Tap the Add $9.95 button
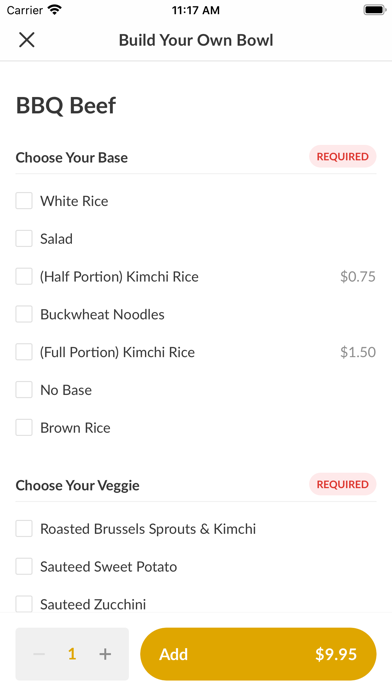Image resolution: width=392 pixels, height=696 pixels. (x=258, y=654)
